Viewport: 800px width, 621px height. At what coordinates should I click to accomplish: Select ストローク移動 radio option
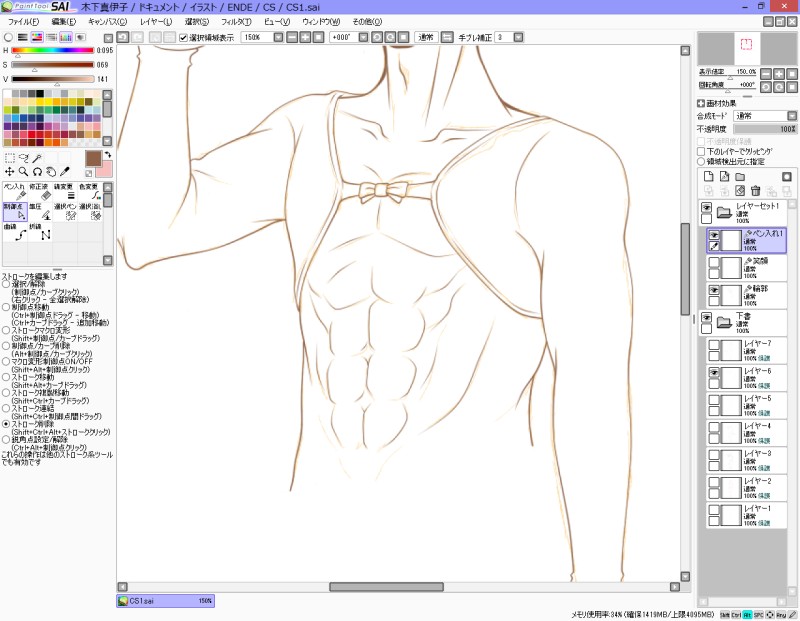click(x=6, y=377)
